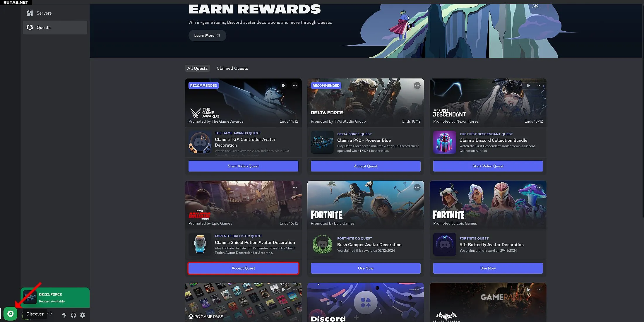Play The First Descendant trailer preview
The height and width of the screenshot is (322, 644).
pyautogui.click(x=528, y=85)
